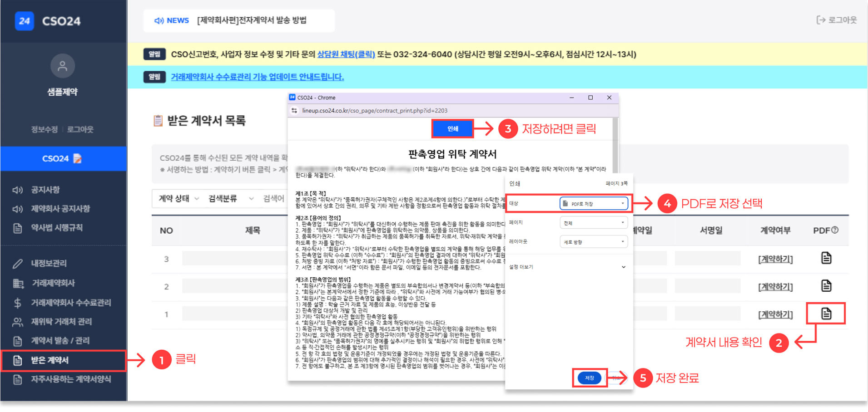Open 페이지 전체 dropdown
868x412 pixels.
pyautogui.click(x=593, y=223)
